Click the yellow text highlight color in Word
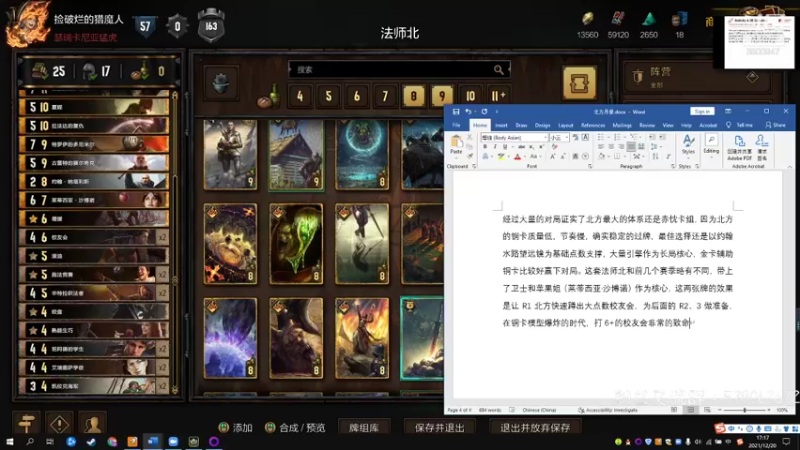This screenshot has width=800, height=450. coord(502,157)
